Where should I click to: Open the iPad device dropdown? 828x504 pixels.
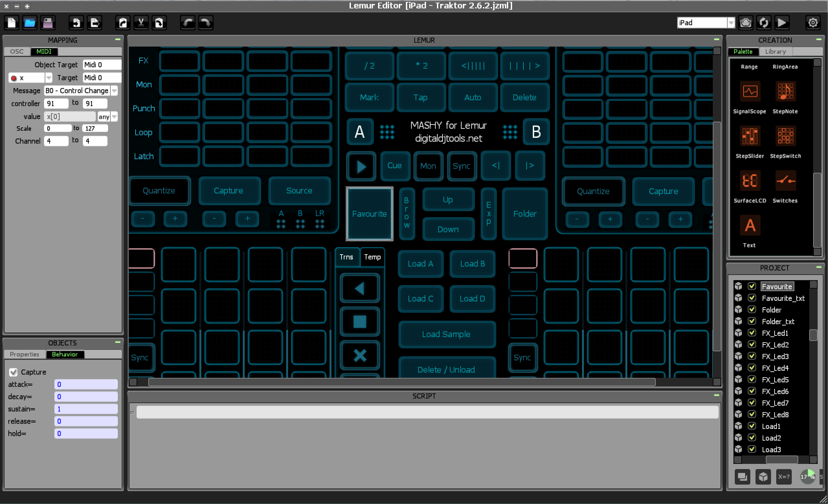coord(731,23)
